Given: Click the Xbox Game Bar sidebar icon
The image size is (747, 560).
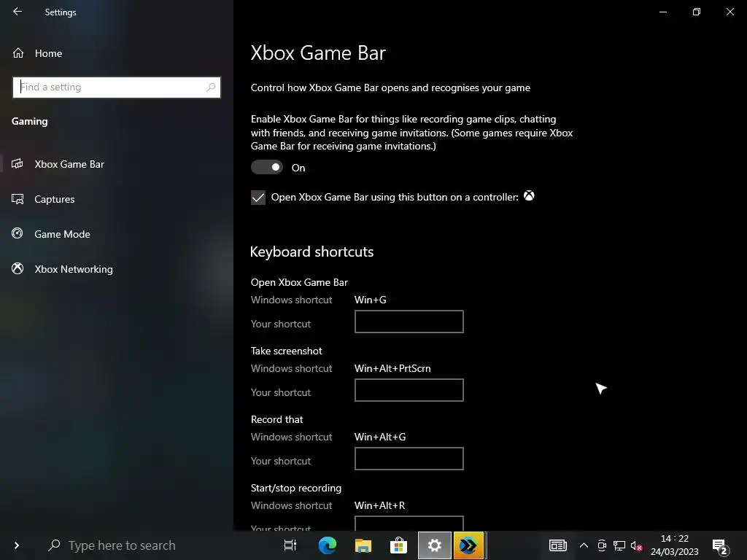Looking at the screenshot, I should click(18, 164).
